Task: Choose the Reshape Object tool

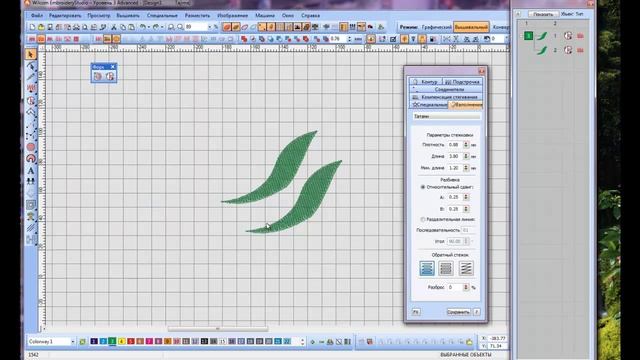Action: 31,66
